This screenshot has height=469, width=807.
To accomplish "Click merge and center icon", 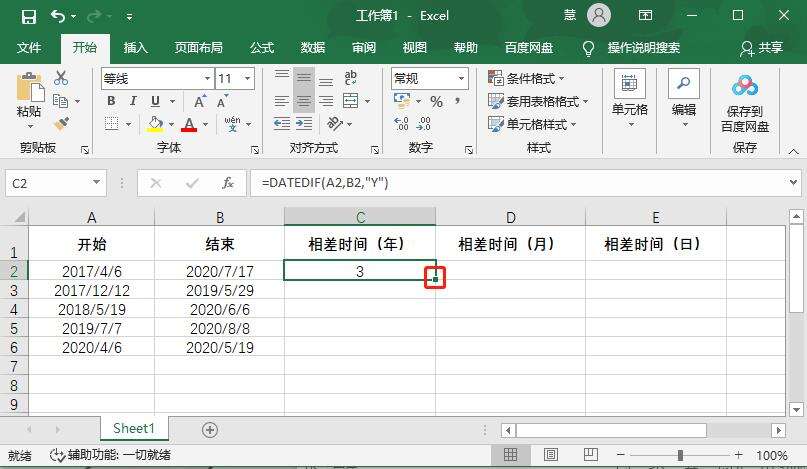I will [x=351, y=101].
